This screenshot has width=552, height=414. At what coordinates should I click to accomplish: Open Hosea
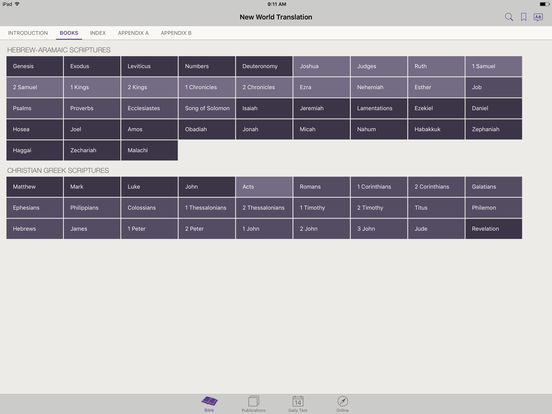coord(34,129)
